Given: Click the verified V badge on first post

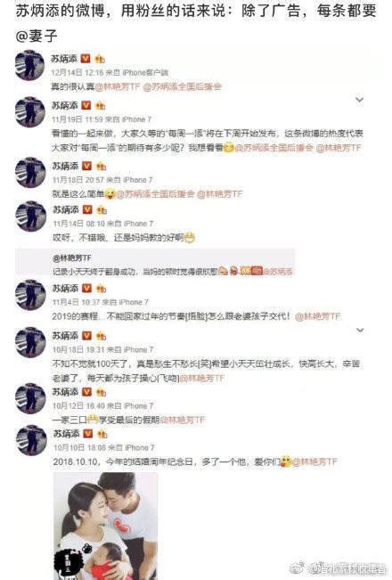Looking at the screenshot, I should (x=86, y=59).
